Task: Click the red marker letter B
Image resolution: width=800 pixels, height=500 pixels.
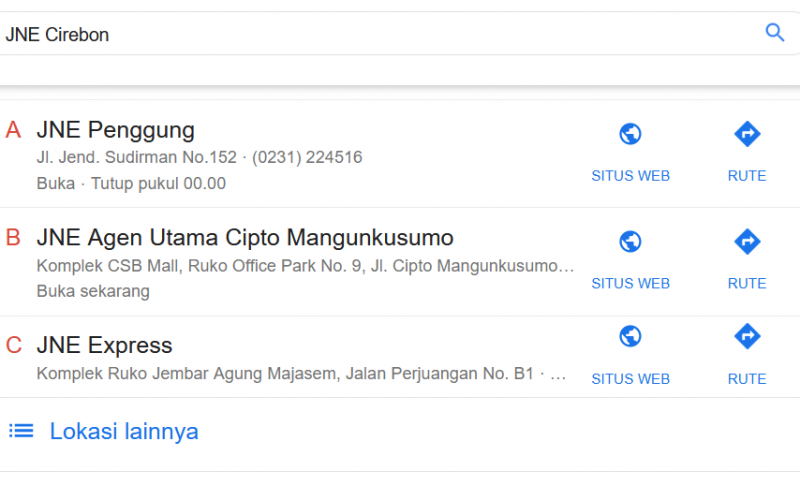Action: (x=13, y=238)
